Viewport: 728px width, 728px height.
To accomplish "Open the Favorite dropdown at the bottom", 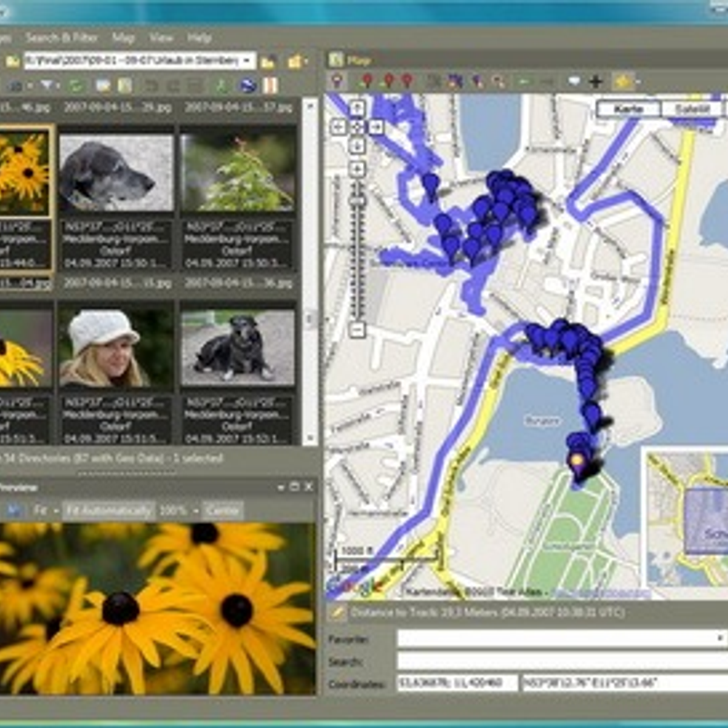I will (719, 638).
